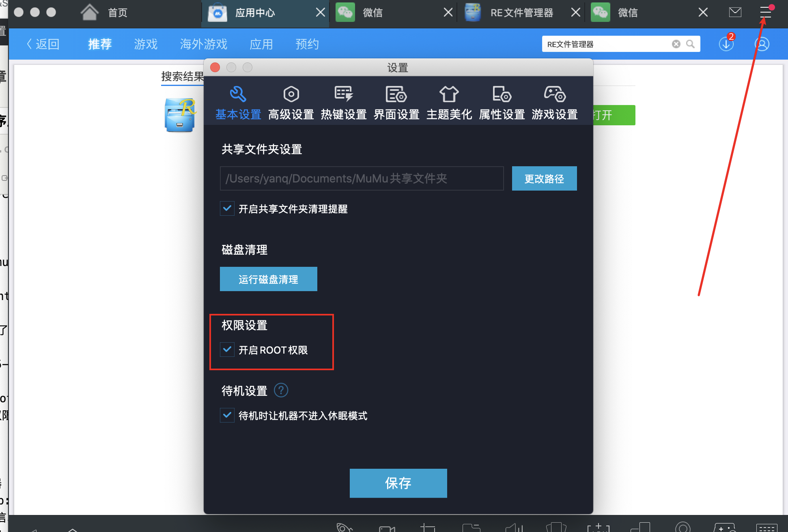
Task: Toggle the 开启ROOT权限 checkbox
Action: [227, 350]
